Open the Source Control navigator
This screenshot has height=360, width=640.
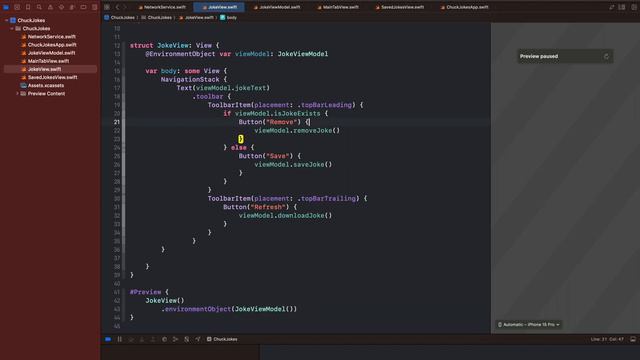tap(17, 7)
